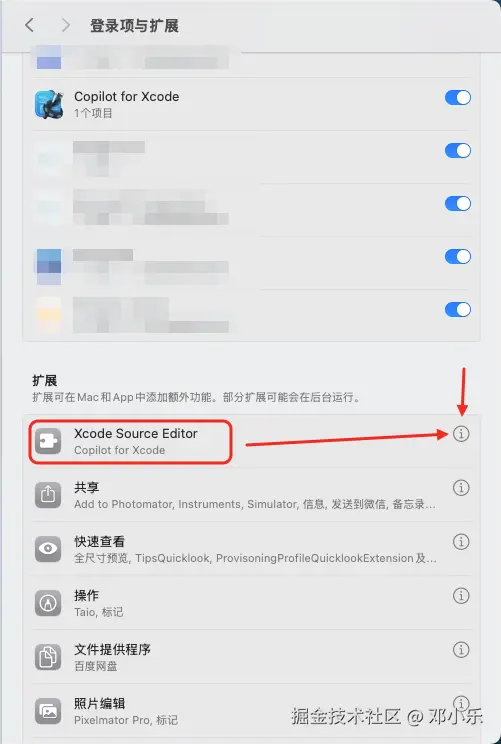The width and height of the screenshot is (501, 744).
Task: Open info button for 快速查看 extensions
Action: tap(461, 541)
